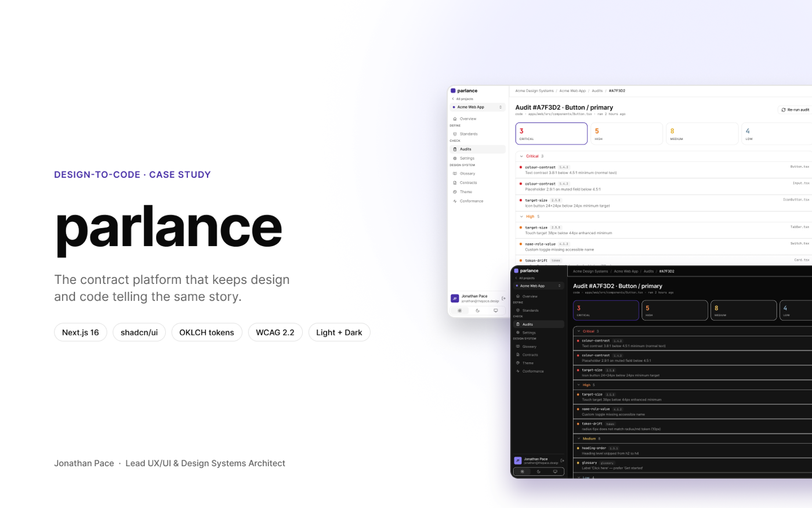Click Acme Design Systems breadcrumb in light window

point(534,91)
